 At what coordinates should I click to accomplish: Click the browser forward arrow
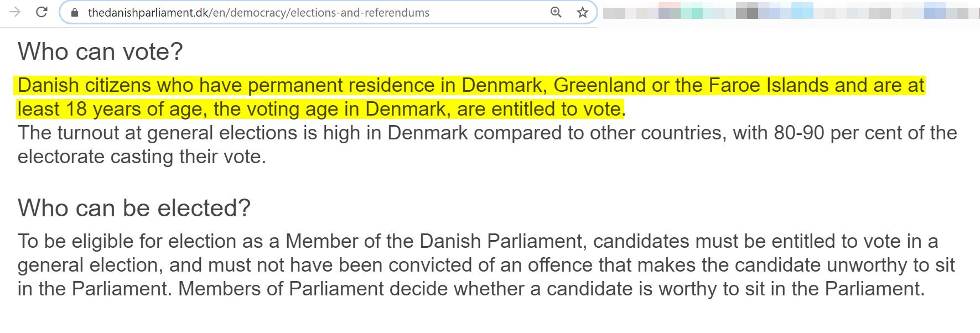[x=15, y=12]
